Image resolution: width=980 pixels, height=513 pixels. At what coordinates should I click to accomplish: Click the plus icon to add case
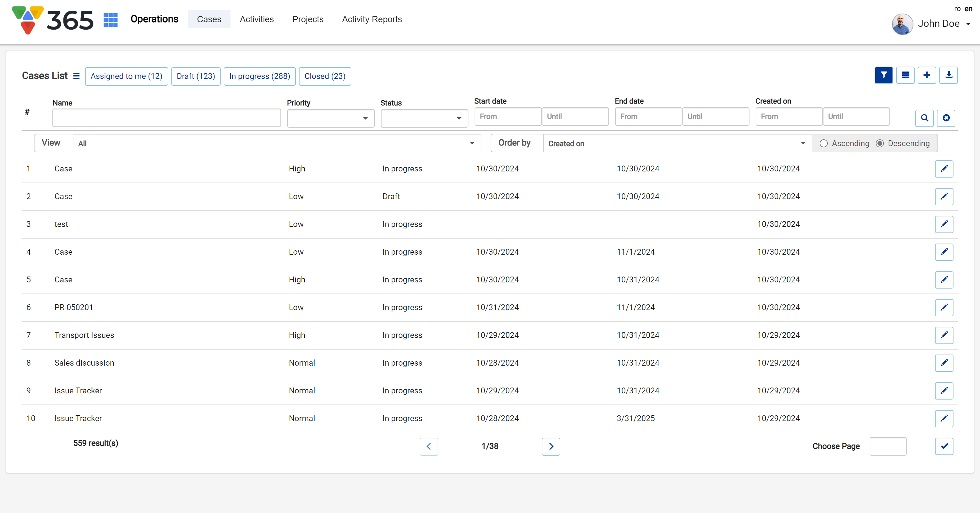click(926, 75)
